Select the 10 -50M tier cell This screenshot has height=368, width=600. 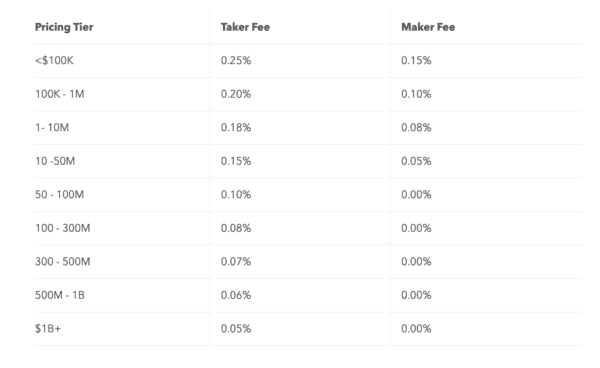tap(55, 161)
